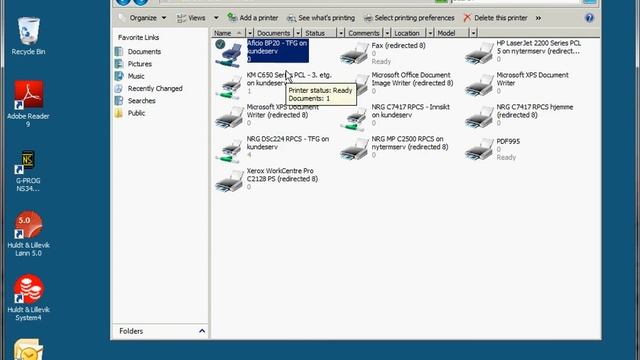
Task: Click the 'Xerox WorkCentre Pro C2128 PS' label
Action: (x=282, y=175)
